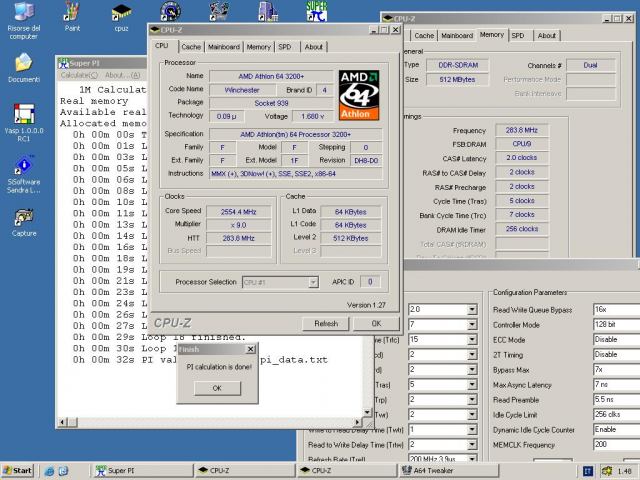Expand MEMCLK Frequency 200 dropdown
Image resolution: width=640 pixels, height=480 pixels.
(x=616, y=444)
